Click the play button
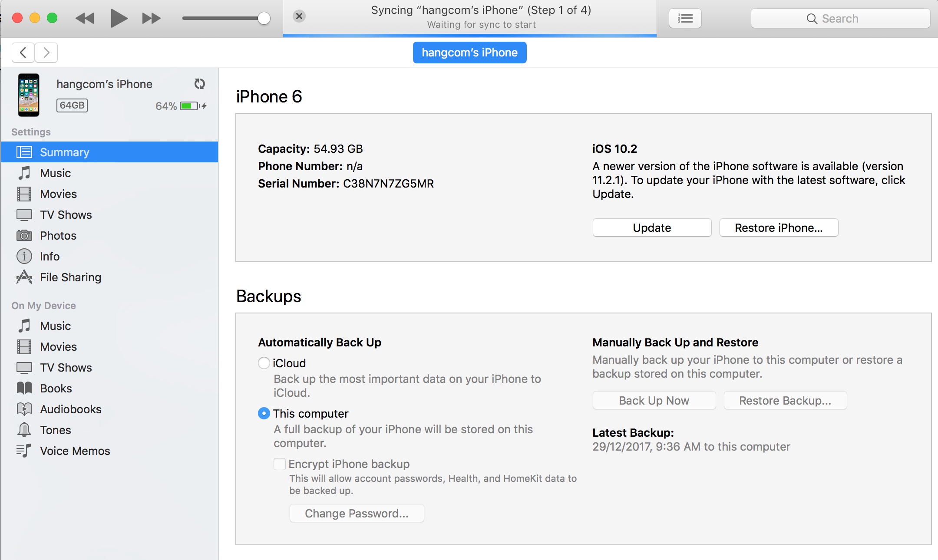938x560 pixels. click(x=119, y=18)
